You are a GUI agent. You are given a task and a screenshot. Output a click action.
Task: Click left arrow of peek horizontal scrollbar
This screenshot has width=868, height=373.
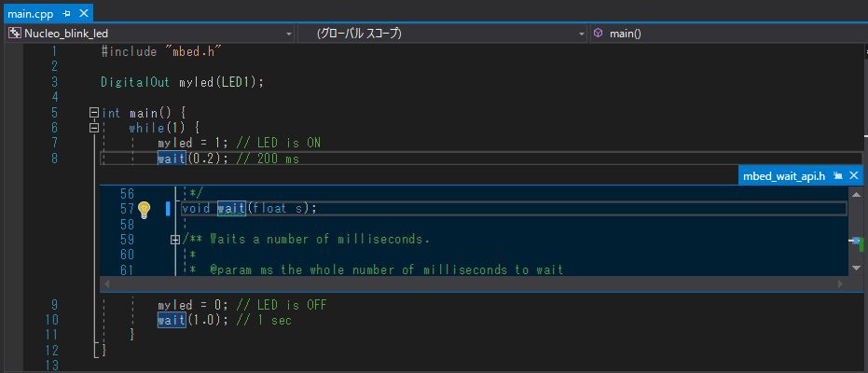pyautogui.click(x=107, y=283)
